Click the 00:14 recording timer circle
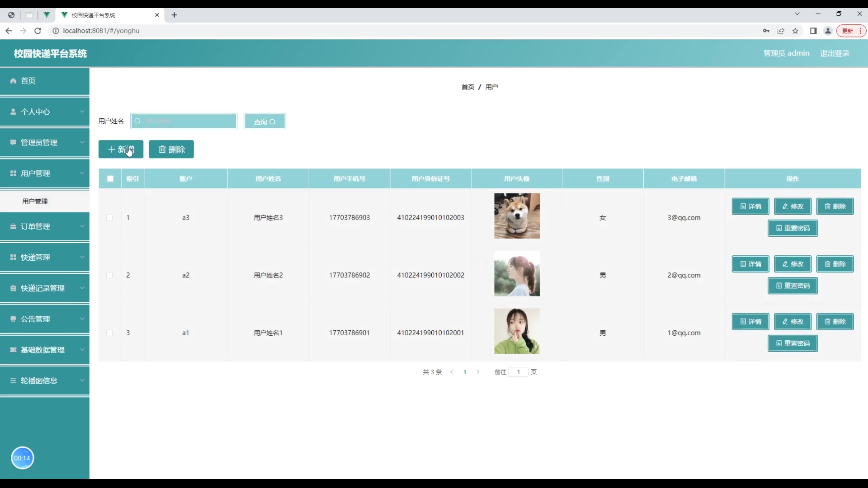The height and width of the screenshot is (488, 868). [22, 458]
